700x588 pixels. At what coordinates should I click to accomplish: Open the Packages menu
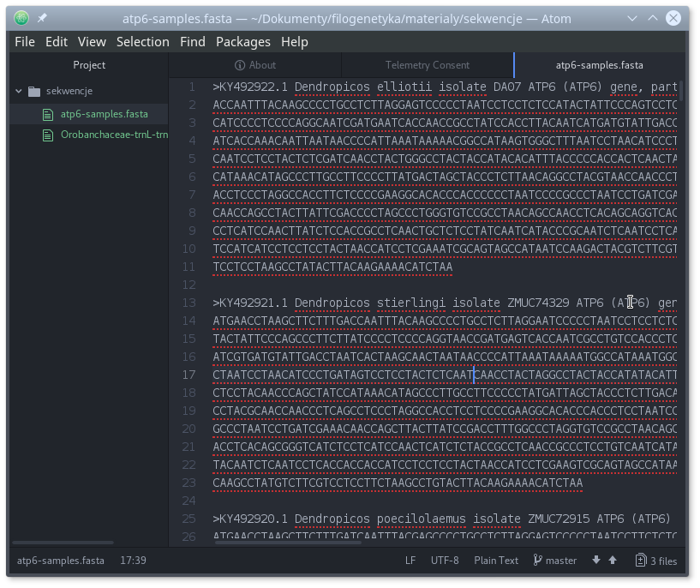tap(242, 41)
